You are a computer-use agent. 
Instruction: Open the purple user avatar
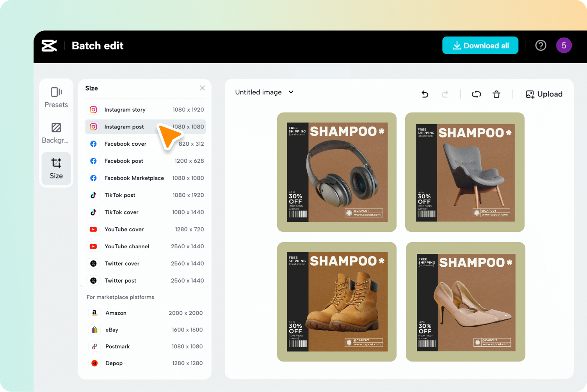564,46
